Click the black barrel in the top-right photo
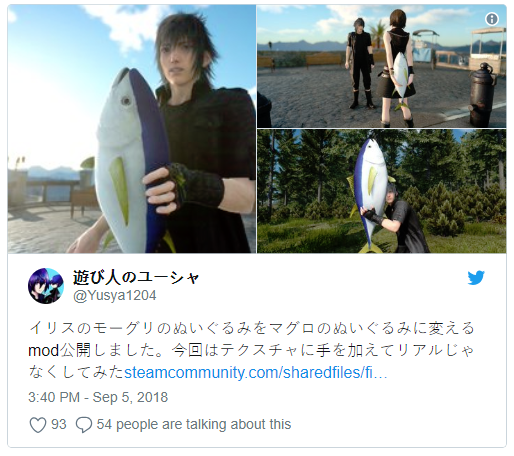 pyautogui.click(x=481, y=95)
